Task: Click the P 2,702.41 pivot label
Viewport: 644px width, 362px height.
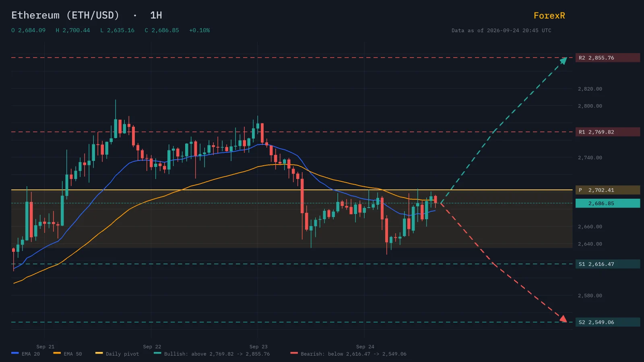Action: click(608, 190)
